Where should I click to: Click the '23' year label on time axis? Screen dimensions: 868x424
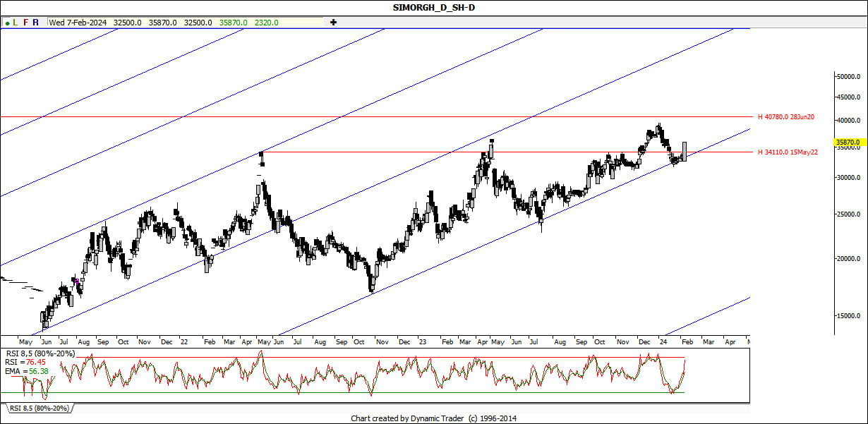pos(423,341)
